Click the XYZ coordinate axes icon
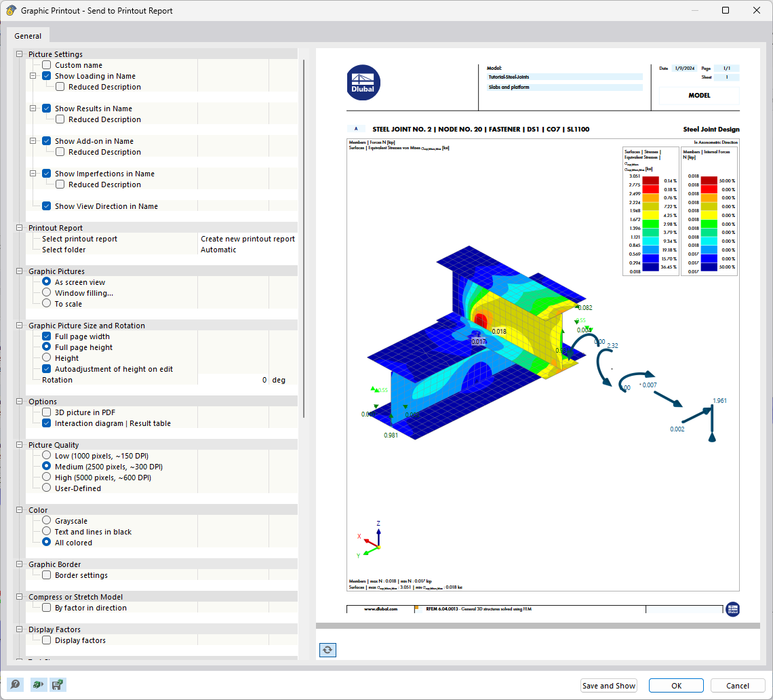 [370, 540]
